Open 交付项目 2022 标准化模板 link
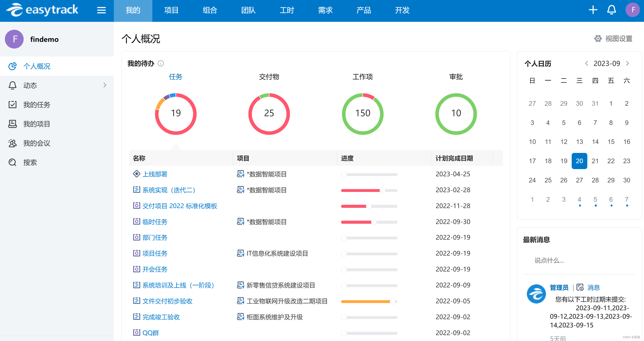 tap(180, 206)
